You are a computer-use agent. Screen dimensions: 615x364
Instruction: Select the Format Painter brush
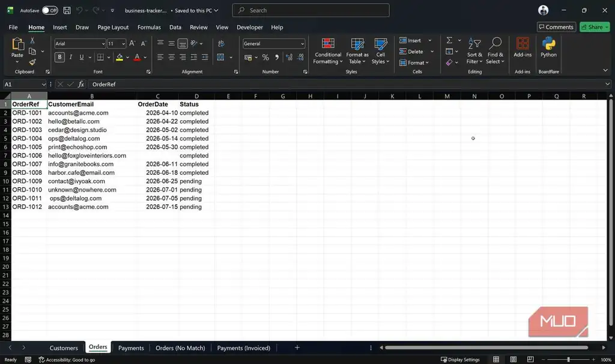(32, 62)
